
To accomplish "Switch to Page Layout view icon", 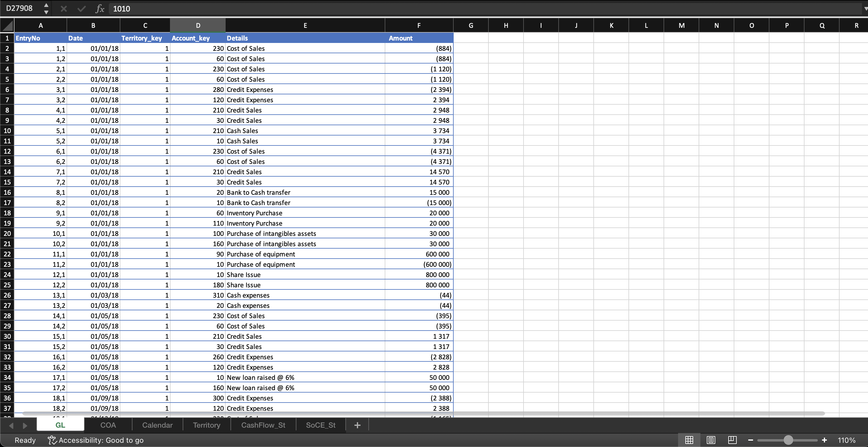I will 711,440.
